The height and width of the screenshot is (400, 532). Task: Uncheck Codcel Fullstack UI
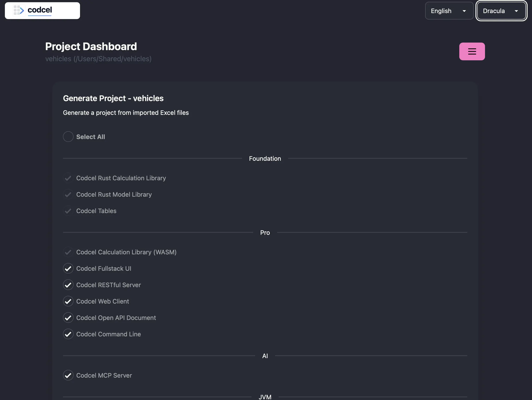click(x=68, y=269)
